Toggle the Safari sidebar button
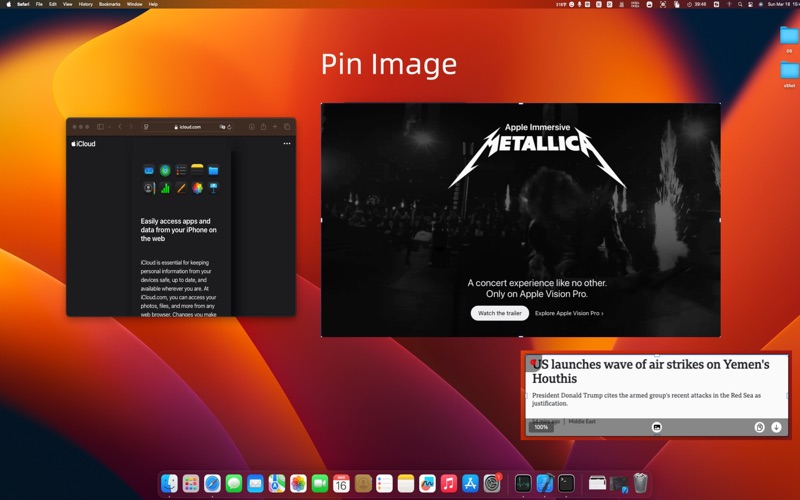 [100, 127]
